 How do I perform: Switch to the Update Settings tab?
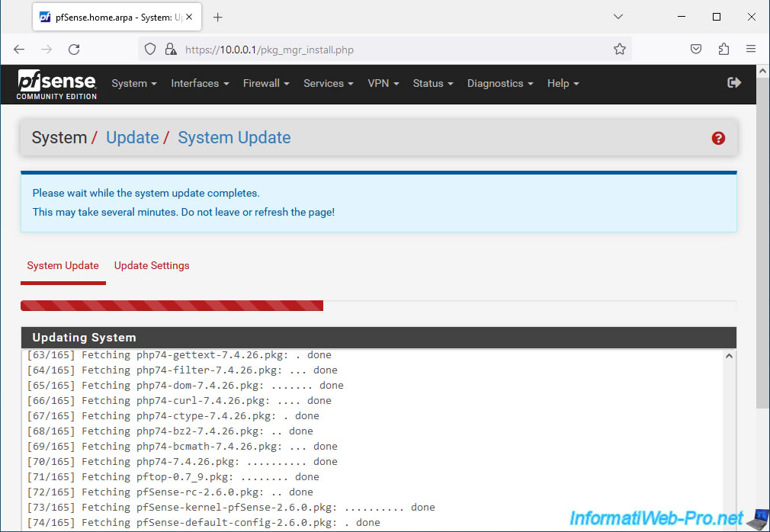(x=152, y=266)
